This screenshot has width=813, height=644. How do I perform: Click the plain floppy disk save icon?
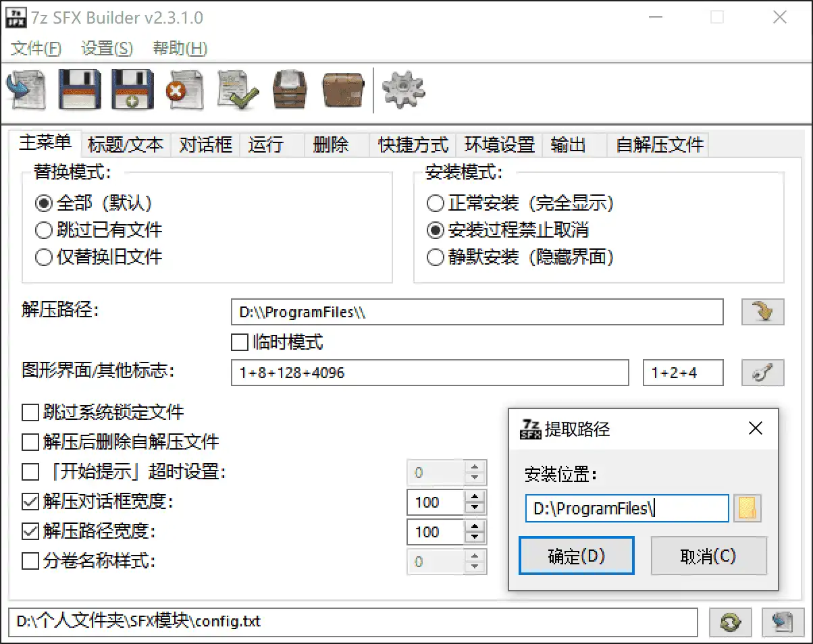pyautogui.click(x=80, y=89)
